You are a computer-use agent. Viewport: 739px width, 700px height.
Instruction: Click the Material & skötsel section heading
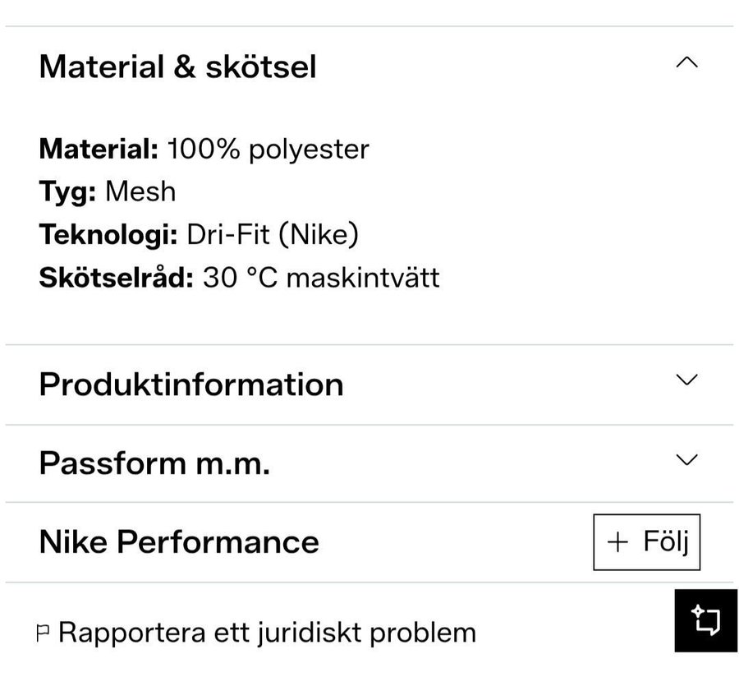click(177, 67)
